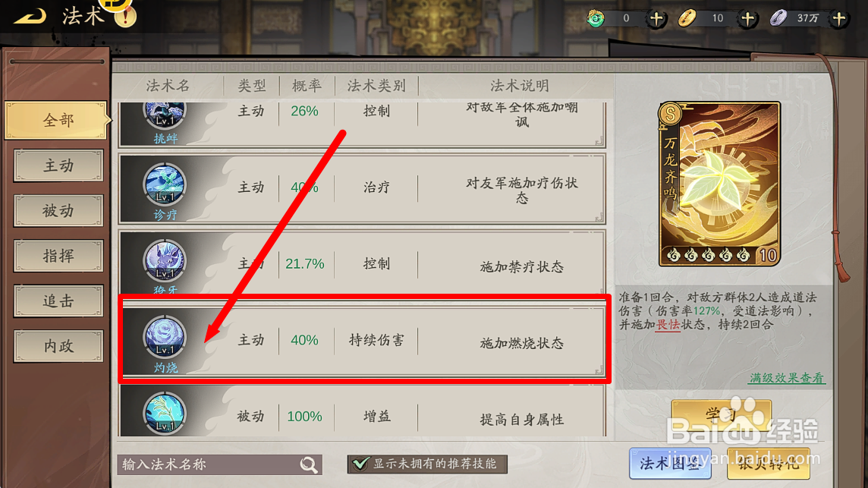This screenshot has width=868, height=488.
Task: Toggle 显示未拥有的推荐技能 checkbox
Action: click(360, 464)
